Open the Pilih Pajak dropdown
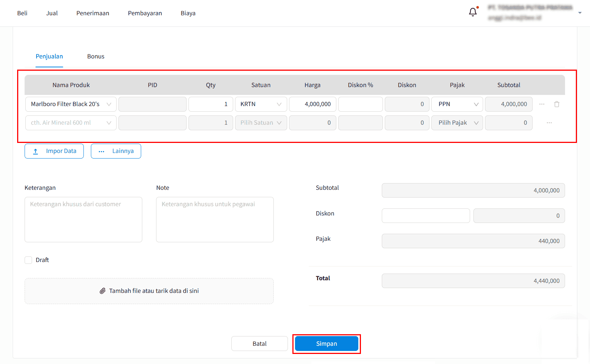The image size is (590, 364). [457, 123]
